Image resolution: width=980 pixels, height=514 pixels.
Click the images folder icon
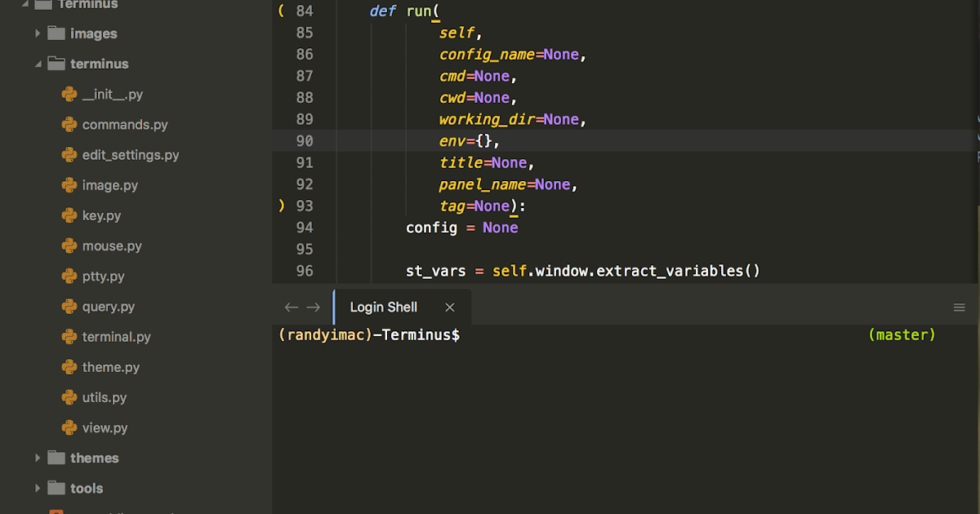(56, 33)
